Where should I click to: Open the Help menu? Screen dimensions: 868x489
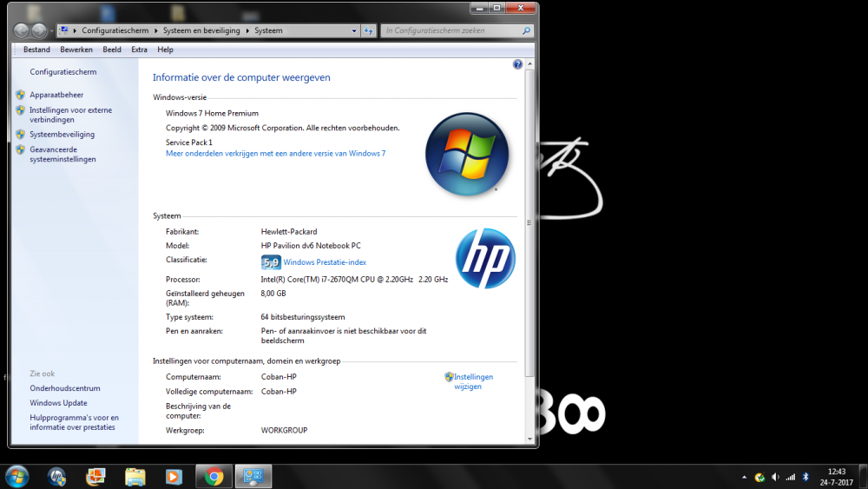(165, 50)
